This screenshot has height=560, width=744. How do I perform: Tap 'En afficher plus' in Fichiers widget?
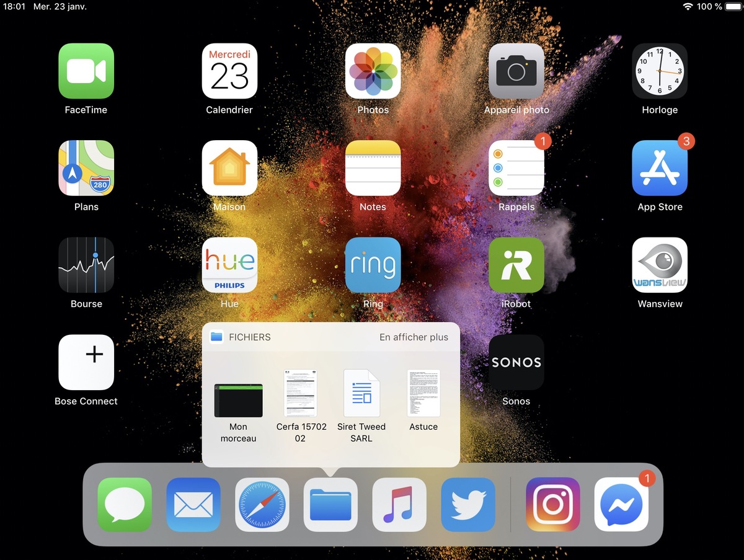414,337
